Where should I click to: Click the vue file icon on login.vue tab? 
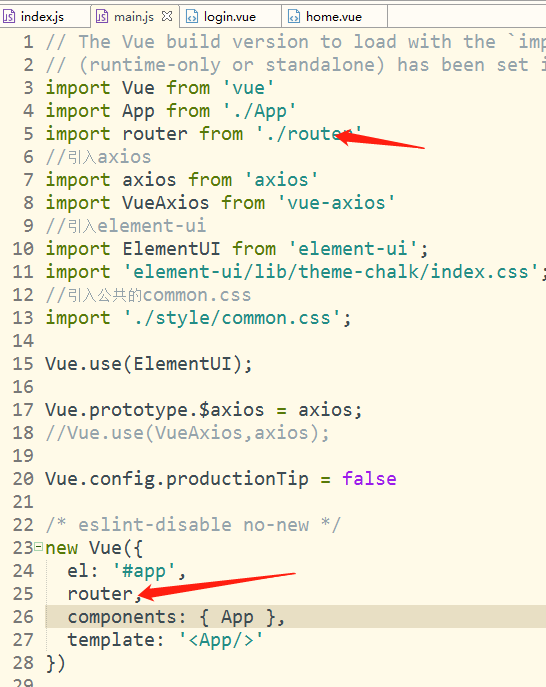(x=191, y=17)
